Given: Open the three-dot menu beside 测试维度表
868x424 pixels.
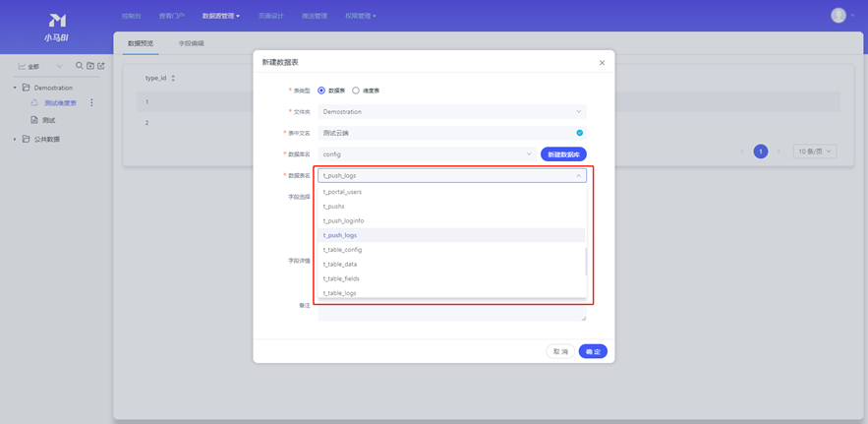Looking at the screenshot, I should pyautogui.click(x=92, y=103).
